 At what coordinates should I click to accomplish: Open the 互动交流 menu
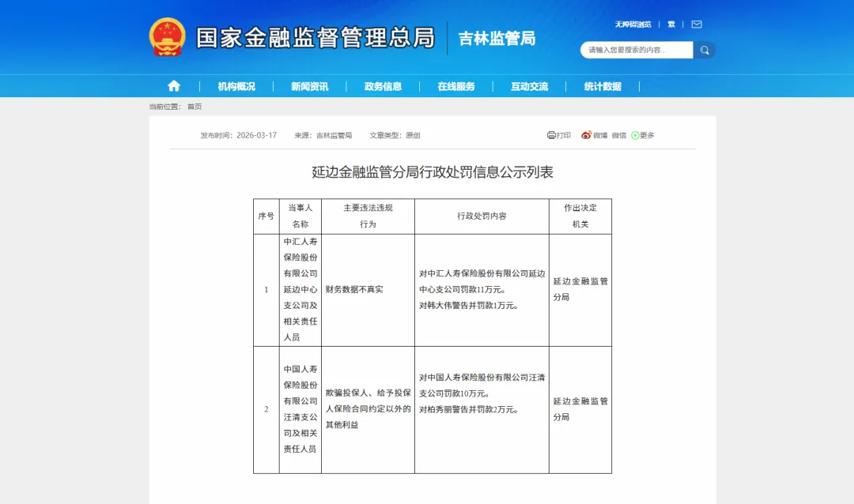pos(529,86)
